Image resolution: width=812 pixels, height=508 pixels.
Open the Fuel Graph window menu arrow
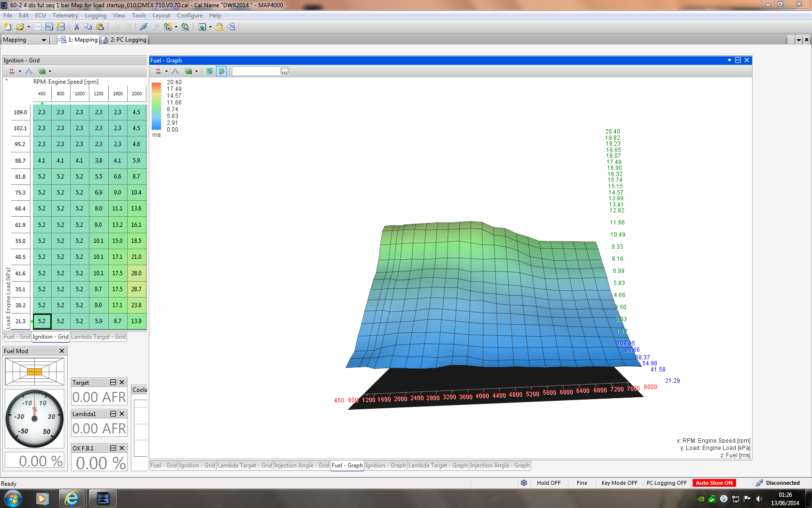[729, 60]
